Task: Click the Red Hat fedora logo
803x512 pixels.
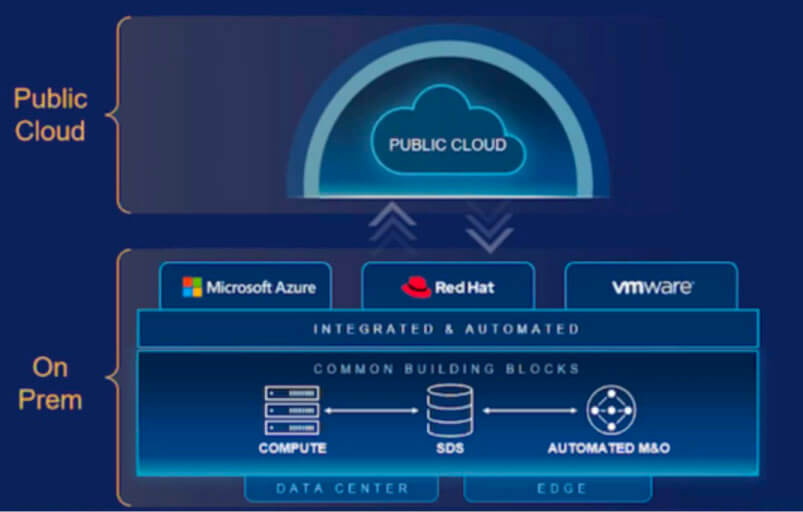Action: [x=416, y=287]
